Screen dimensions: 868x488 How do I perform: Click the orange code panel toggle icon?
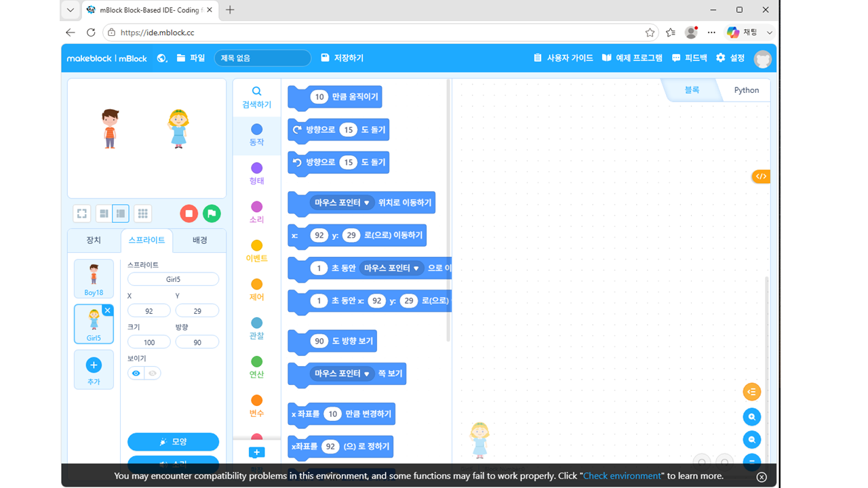(761, 176)
